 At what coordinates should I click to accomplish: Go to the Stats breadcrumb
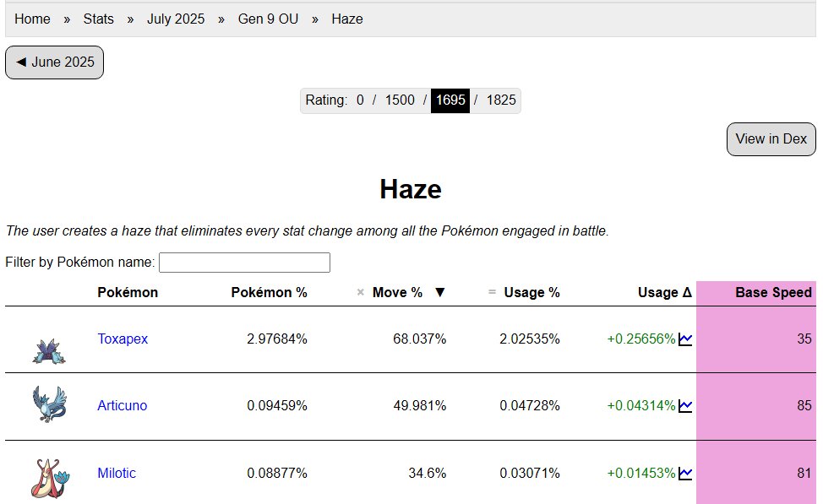point(98,19)
